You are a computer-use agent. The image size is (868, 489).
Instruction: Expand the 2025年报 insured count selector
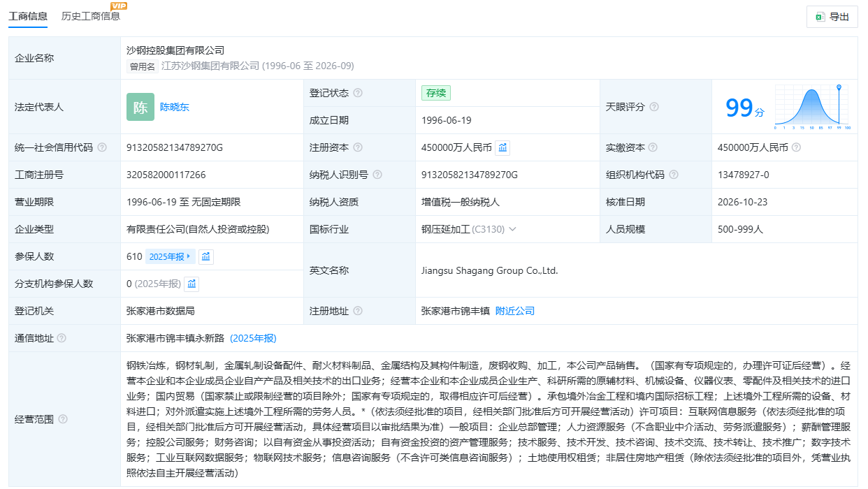point(170,256)
